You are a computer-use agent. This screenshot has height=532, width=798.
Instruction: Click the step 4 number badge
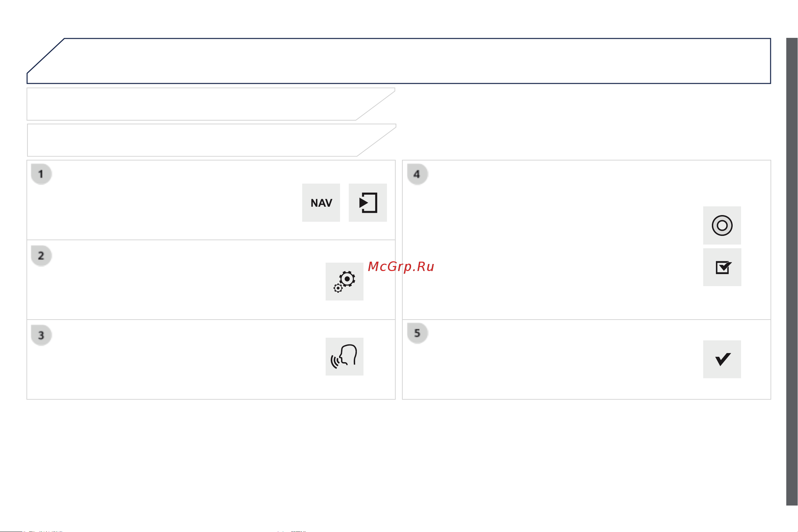pos(417,174)
